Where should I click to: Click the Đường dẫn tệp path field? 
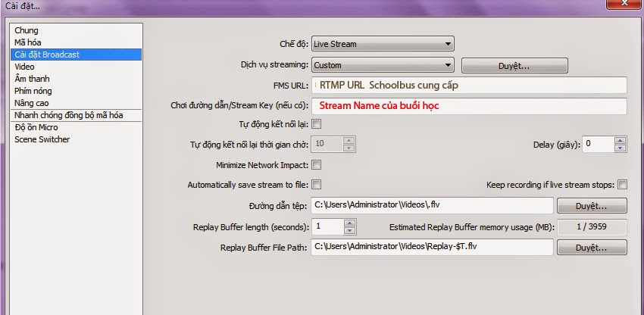[x=432, y=205]
